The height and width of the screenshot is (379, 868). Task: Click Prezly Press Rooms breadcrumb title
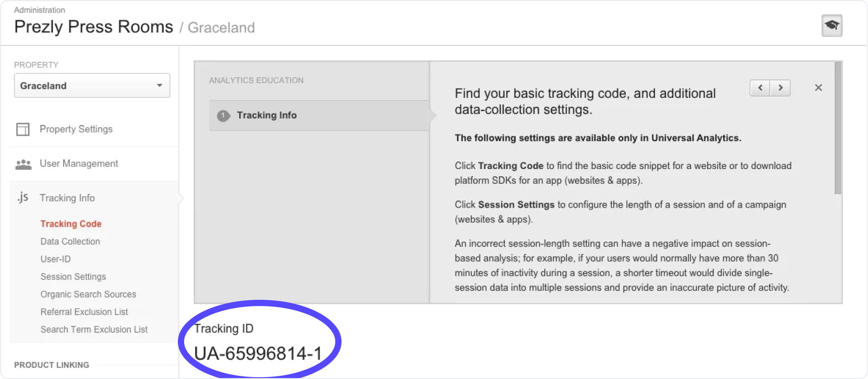click(93, 27)
